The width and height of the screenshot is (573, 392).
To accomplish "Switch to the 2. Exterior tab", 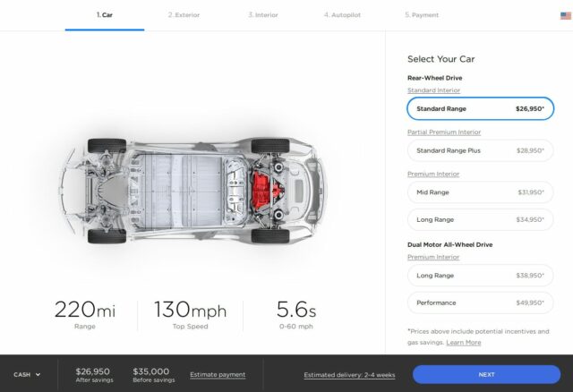I will pyautogui.click(x=184, y=15).
